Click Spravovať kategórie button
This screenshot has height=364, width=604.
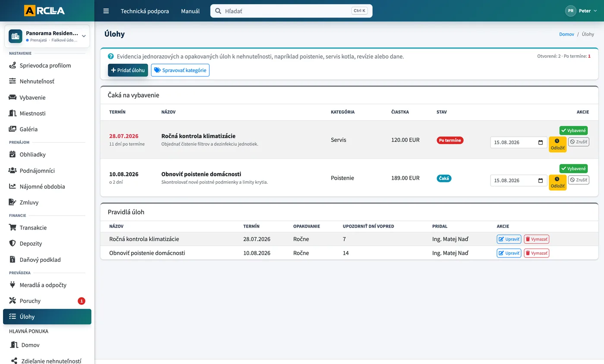[180, 70]
